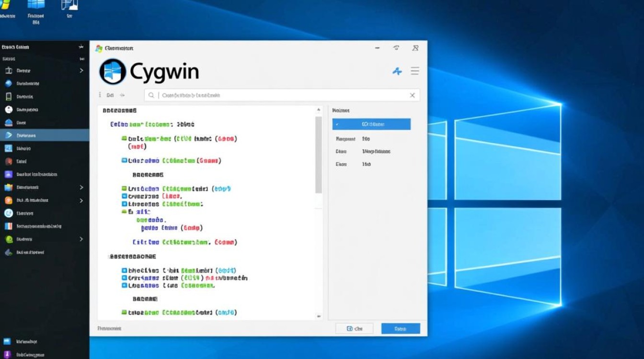
Task: Select the blue highlighted row in right panel
Action: click(x=371, y=124)
